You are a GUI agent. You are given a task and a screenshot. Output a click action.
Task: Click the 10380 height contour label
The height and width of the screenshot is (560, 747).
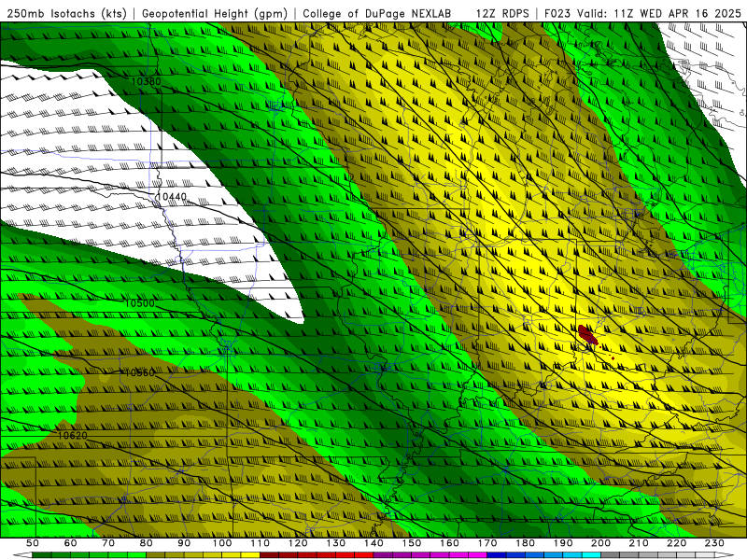pyautogui.click(x=146, y=81)
